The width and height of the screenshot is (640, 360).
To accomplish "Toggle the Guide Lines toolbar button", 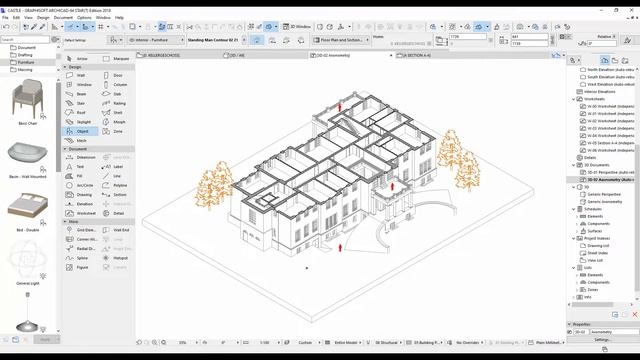I will click(x=70, y=27).
